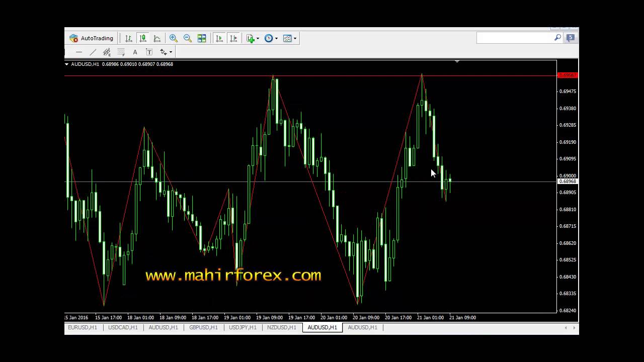Switch to the GBPUSD,H1 chart tab
The width and height of the screenshot is (644, 362).
tap(203, 327)
